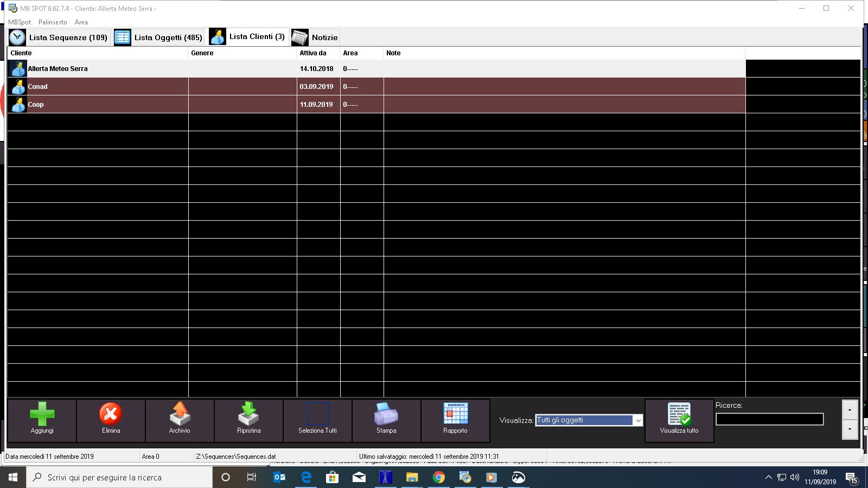Image resolution: width=868 pixels, height=488 pixels.
Task: Open Cortana circle icon on taskbar
Action: [x=226, y=477]
